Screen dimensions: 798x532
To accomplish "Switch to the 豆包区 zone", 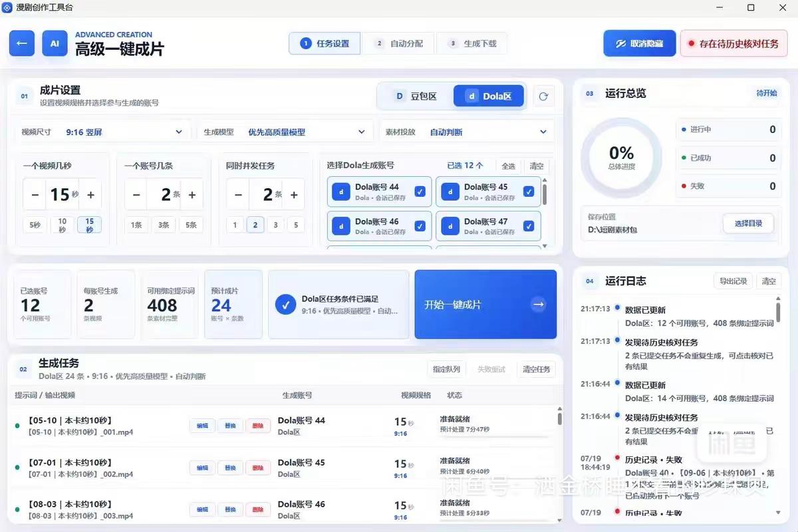I will click(416, 96).
